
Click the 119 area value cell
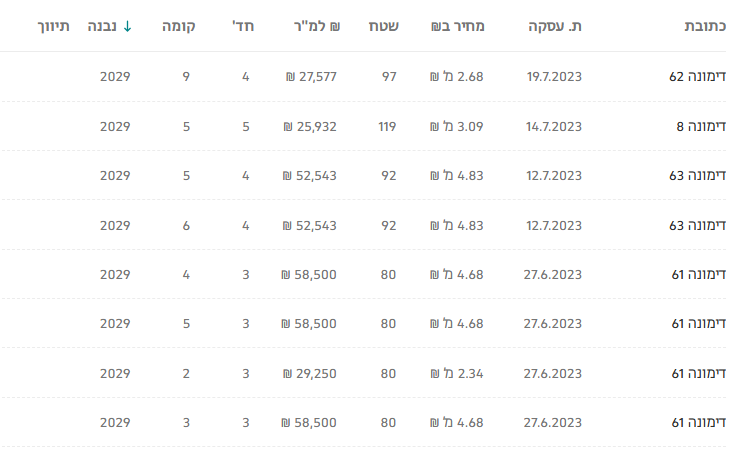coord(387,126)
